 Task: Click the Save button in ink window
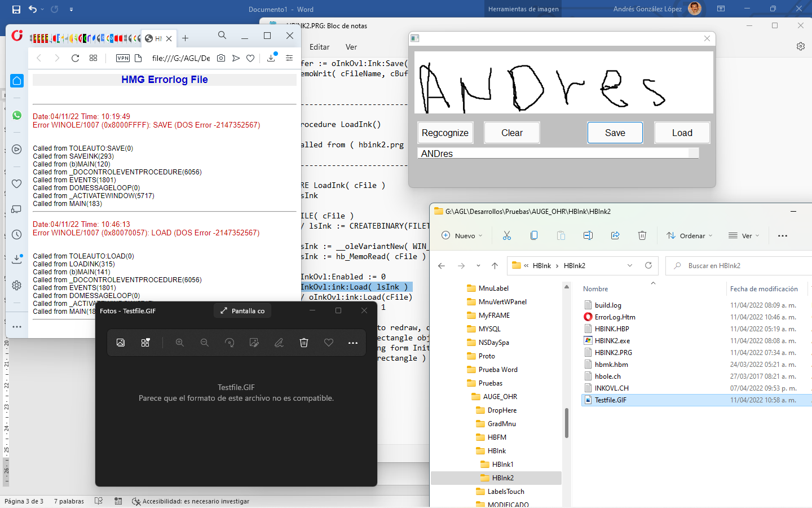click(x=615, y=133)
